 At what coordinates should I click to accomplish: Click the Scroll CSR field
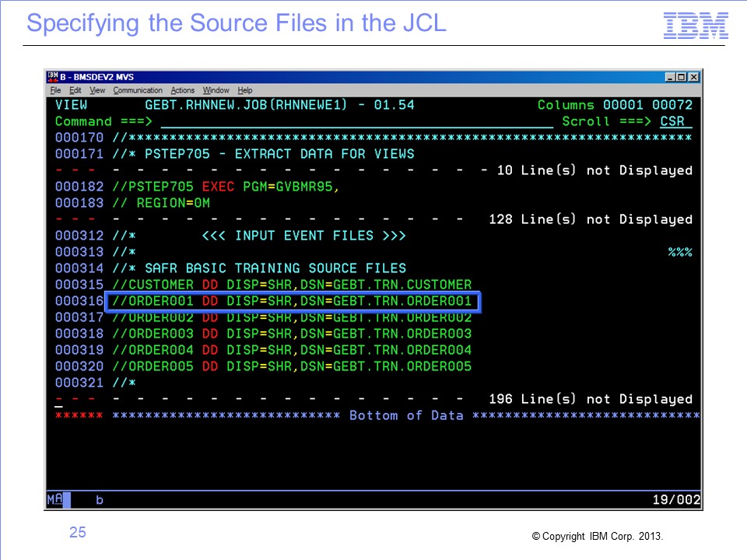pos(675,121)
